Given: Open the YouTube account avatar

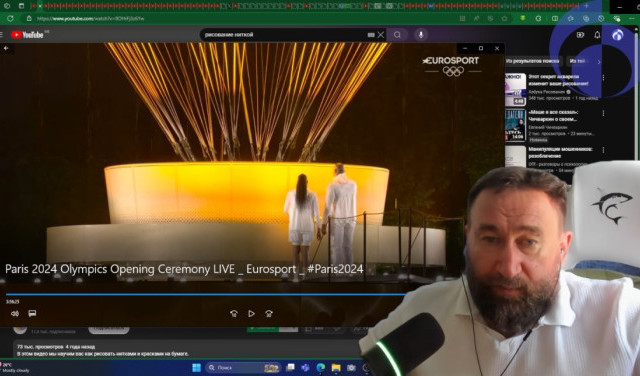Looking at the screenshot, I should pyautogui.click(x=618, y=35).
